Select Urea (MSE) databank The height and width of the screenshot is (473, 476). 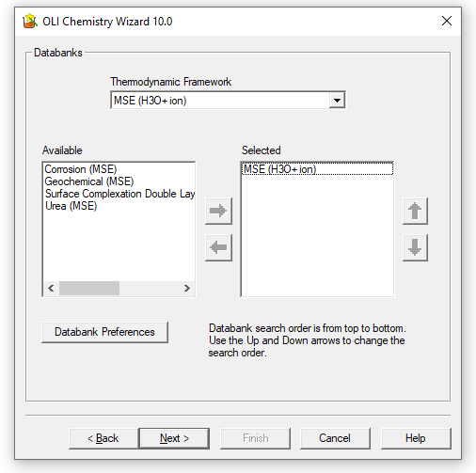tap(119, 206)
